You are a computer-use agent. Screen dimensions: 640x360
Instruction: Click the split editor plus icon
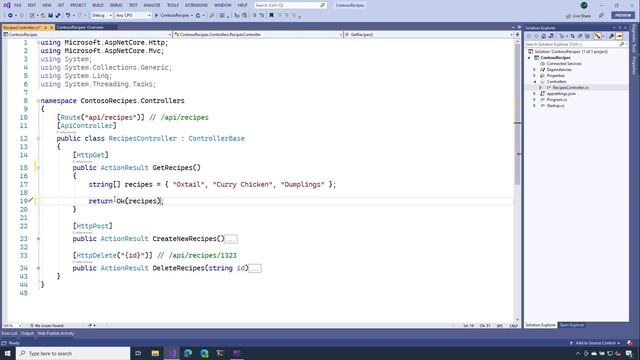[517, 34]
